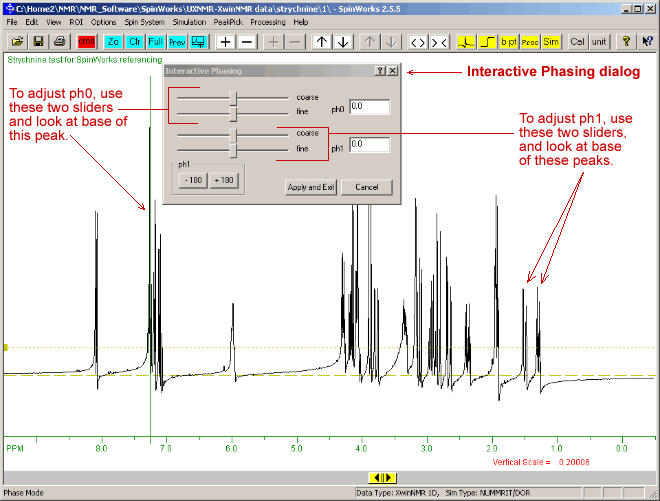Clear cursors with the Clr button
660x501 pixels.
coord(135,42)
